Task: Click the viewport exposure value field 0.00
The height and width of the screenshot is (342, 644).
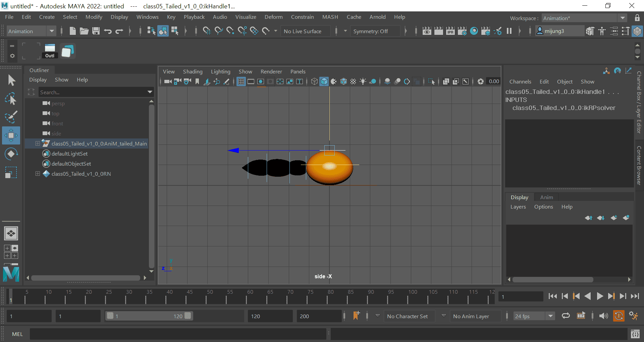Action: [494, 81]
